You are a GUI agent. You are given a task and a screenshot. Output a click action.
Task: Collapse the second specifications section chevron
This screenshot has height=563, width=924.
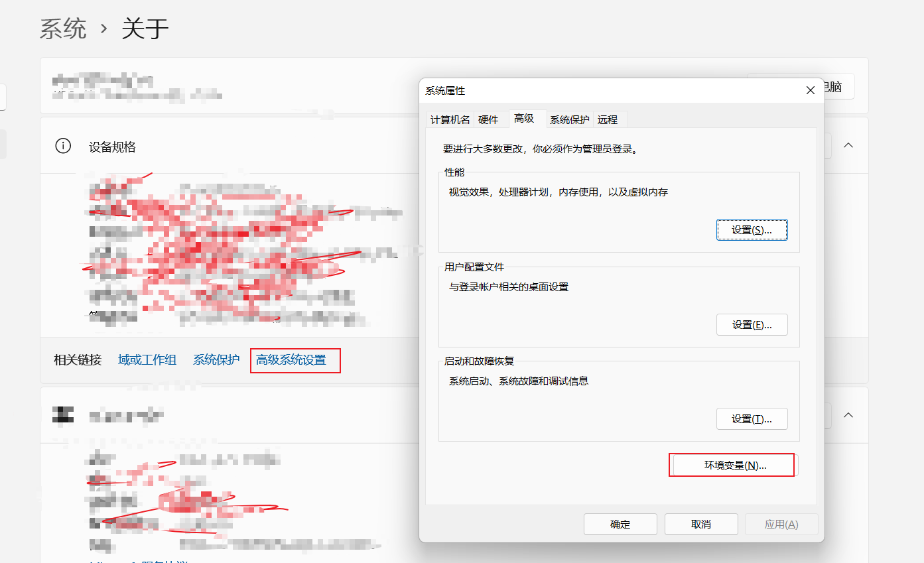pos(848,415)
